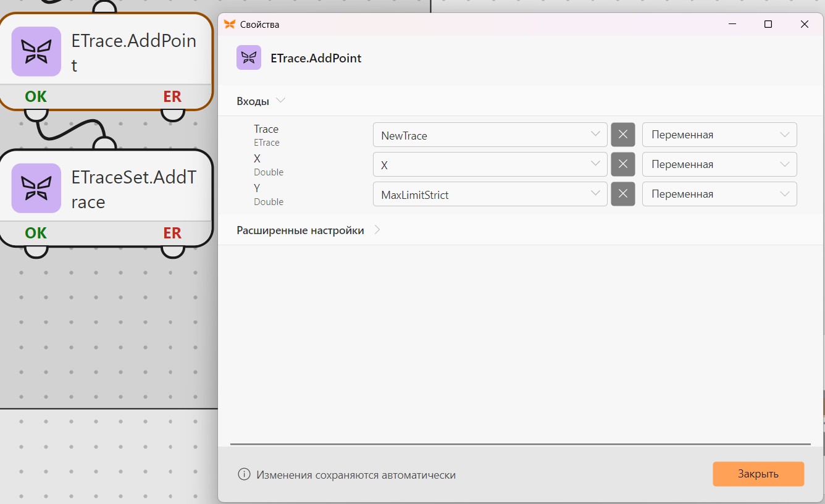Open the Переменная type dropdown for Trace
Screen dimensions: 825x504
pyautogui.click(x=719, y=135)
